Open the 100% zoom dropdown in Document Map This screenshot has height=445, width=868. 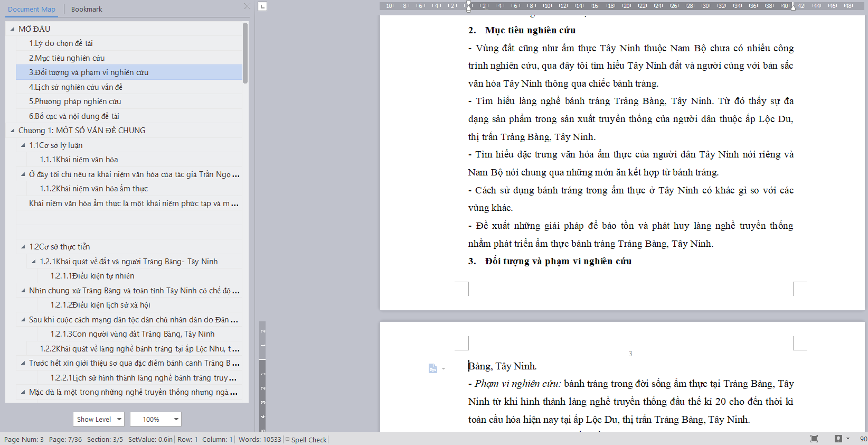156,419
